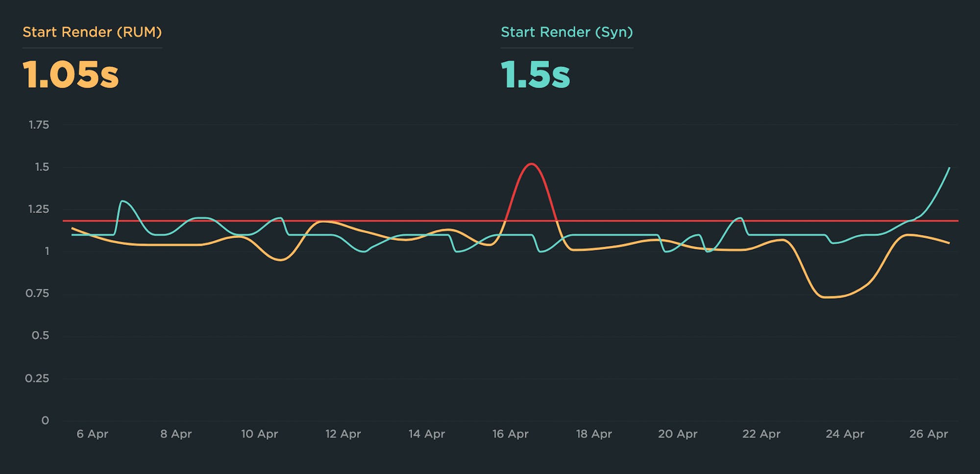Click the 20 Apr x-axis label

(677, 434)
